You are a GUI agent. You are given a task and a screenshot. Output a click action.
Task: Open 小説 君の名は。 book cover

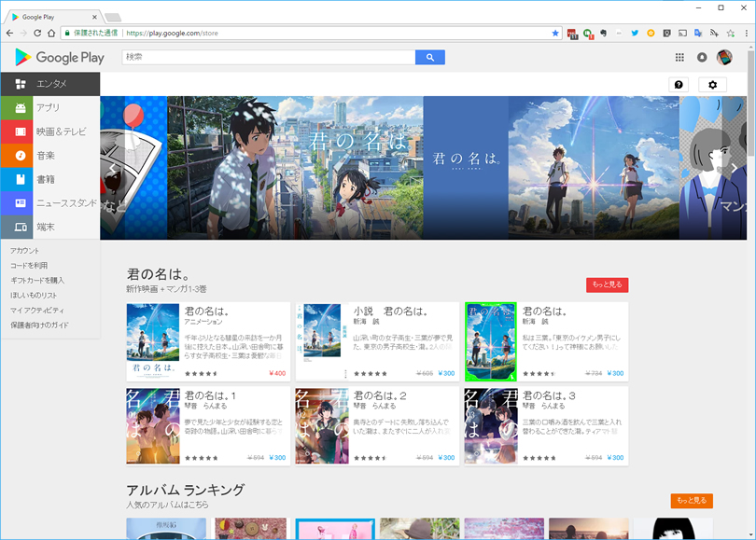[322, 341]
